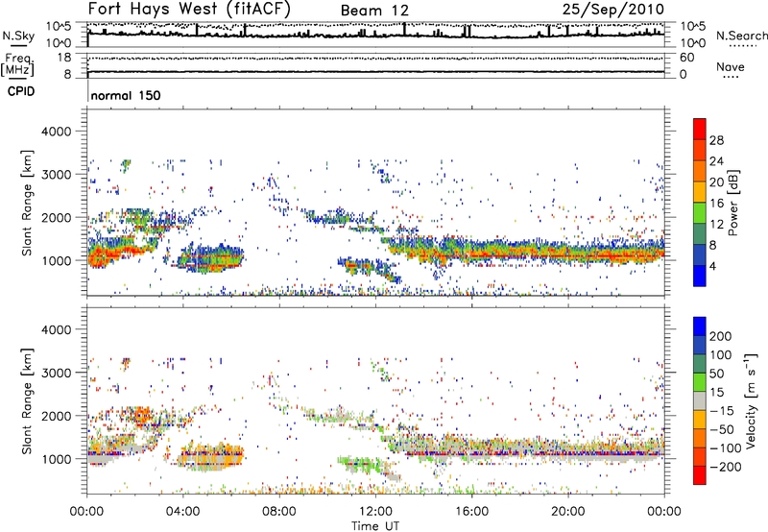The width and height of the screenshot is (768, 532).
Task: Click the "18" MHz frequency tick
Action: (x=64, y=58)
